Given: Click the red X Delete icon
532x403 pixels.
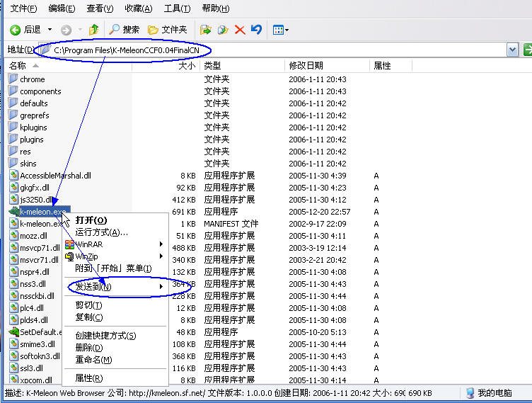Looking at the screenshot, I should [240, 30].
